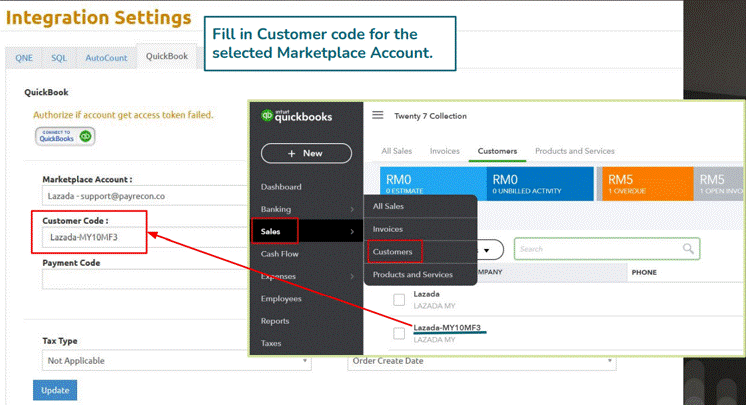746x405 pixels.
Task: Select the QuickBook tab
Action: pos(167,56)
